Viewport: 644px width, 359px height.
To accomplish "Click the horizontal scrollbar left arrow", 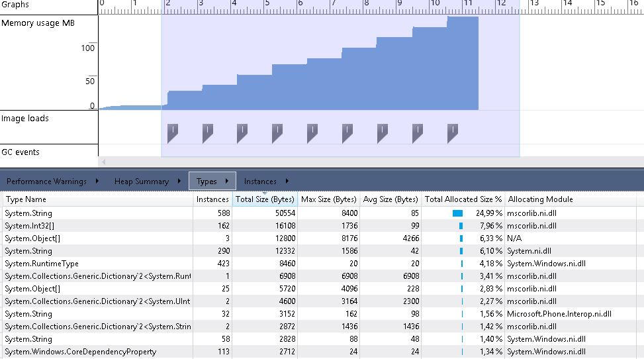I will click(103, 162).
